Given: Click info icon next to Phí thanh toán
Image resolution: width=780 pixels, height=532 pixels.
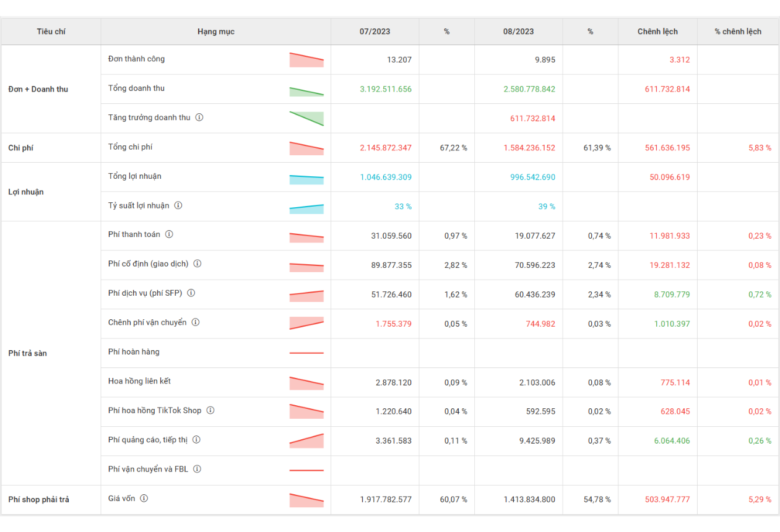Looking at the screenshot, I should [169, 234].
